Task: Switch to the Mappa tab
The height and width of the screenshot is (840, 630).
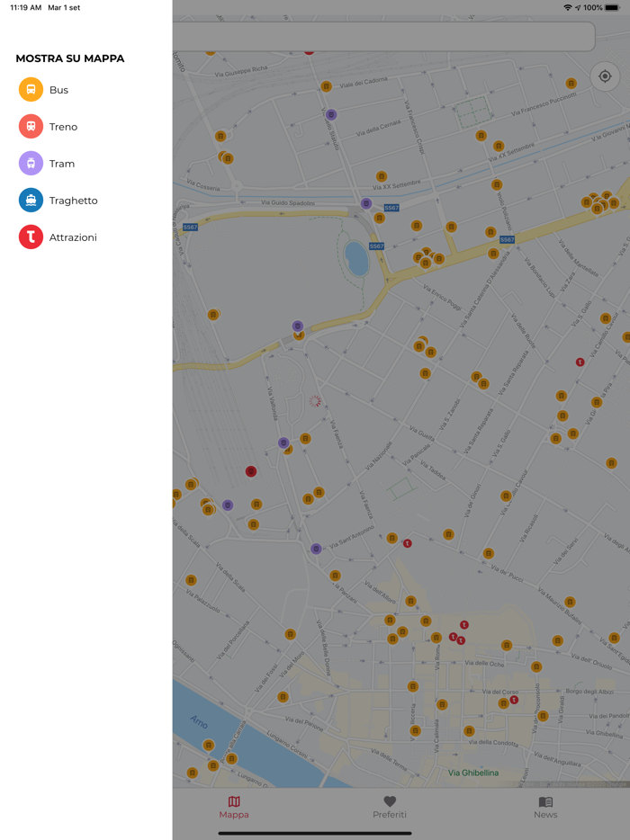Action: [x=234, y=808]
